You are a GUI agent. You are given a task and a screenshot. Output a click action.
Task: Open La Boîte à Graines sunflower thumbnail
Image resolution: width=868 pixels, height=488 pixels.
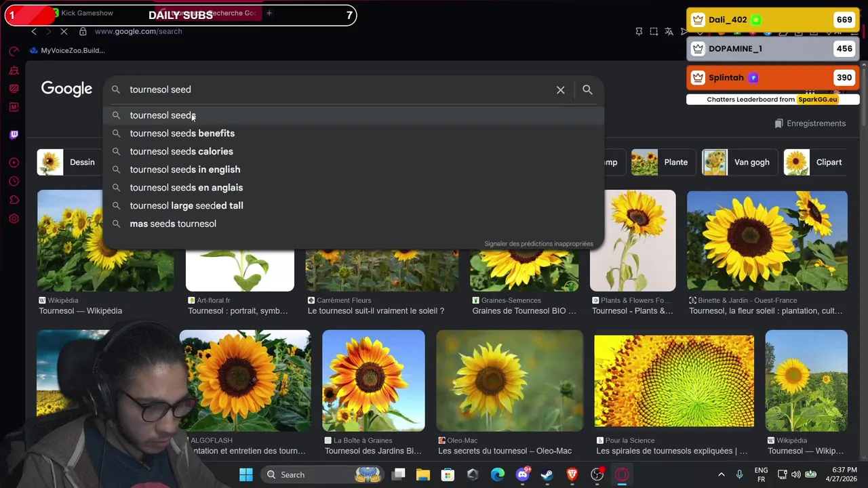coord(374,381)
